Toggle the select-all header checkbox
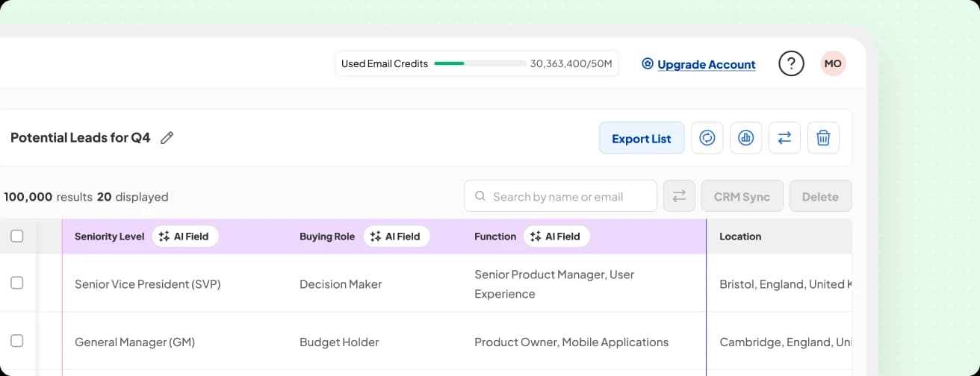The height and width of the screenshot is (376, 980). [x=16, y=236]
